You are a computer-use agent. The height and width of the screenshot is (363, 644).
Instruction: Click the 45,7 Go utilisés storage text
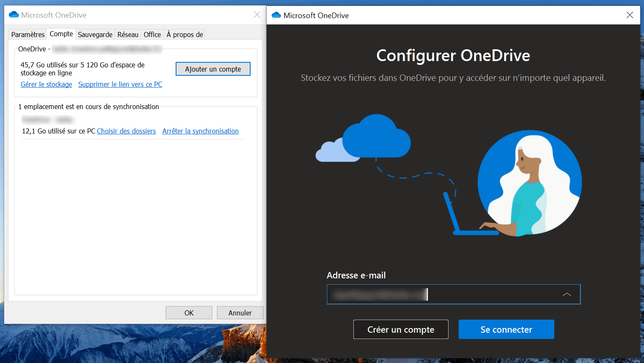coord(83,69)
